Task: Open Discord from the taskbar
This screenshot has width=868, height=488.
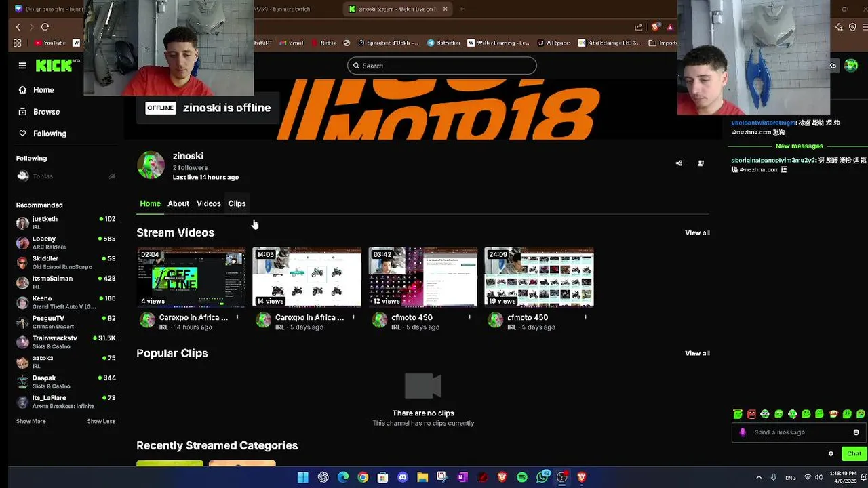Action: coord(403,477)
